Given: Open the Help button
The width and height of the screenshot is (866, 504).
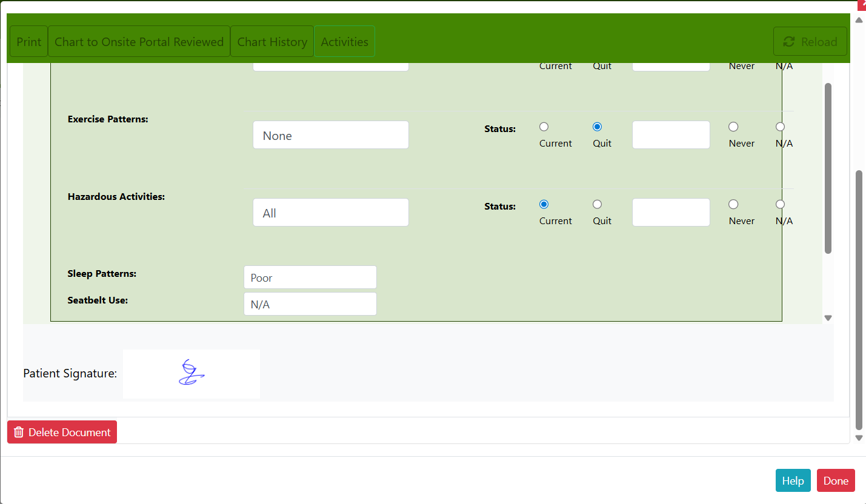Looking at the screenshot, I should (793, 480).
